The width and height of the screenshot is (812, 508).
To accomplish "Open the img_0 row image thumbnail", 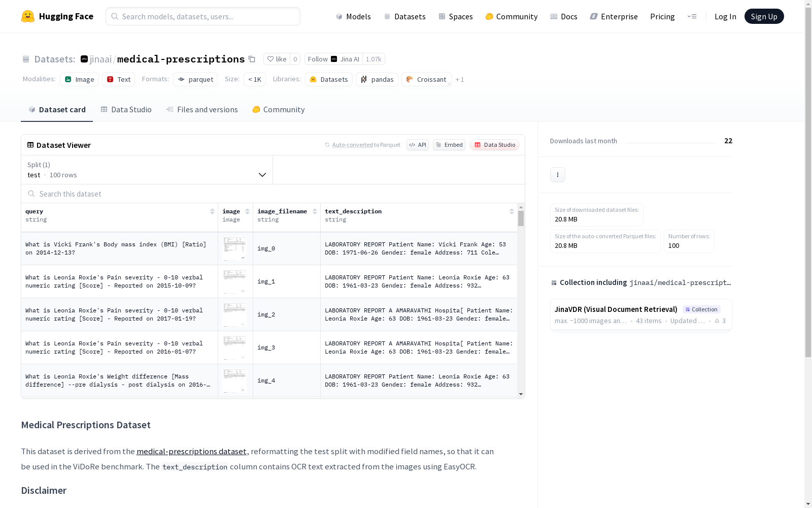I will tap(234, 248).
